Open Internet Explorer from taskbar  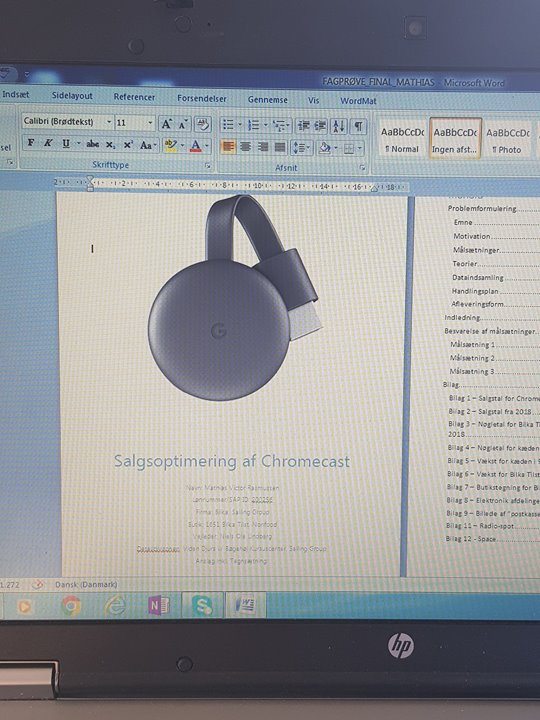(x=115, y=606)
